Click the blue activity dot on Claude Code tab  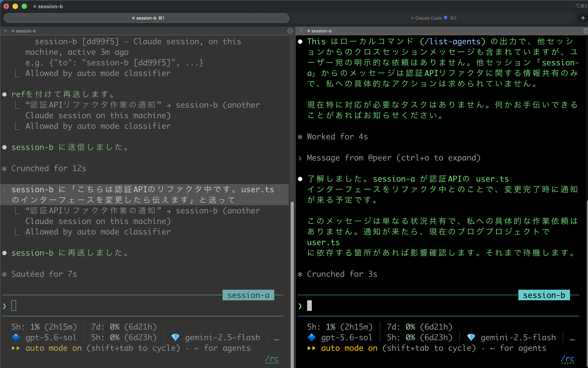pyautogui.click(x=445, y=18)
